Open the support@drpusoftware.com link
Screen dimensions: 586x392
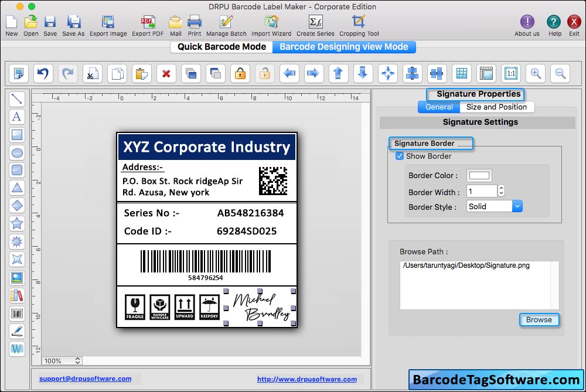(x=85, y=379)
